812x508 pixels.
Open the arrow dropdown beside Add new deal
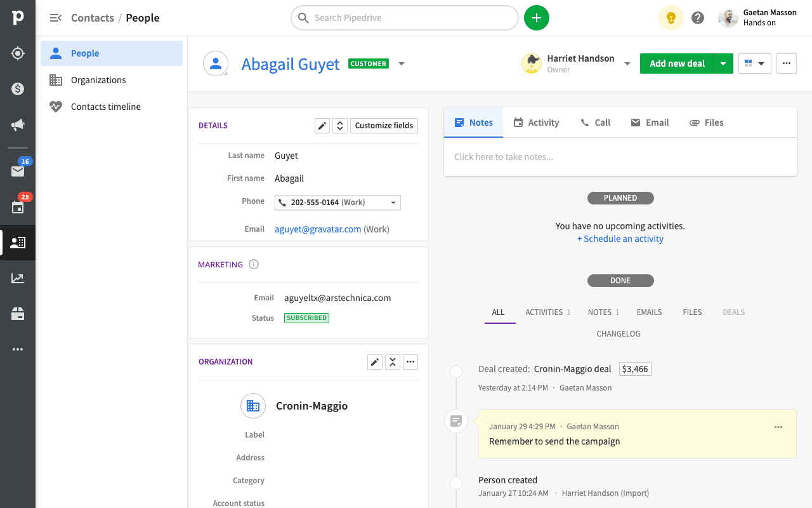coord(723,63)
